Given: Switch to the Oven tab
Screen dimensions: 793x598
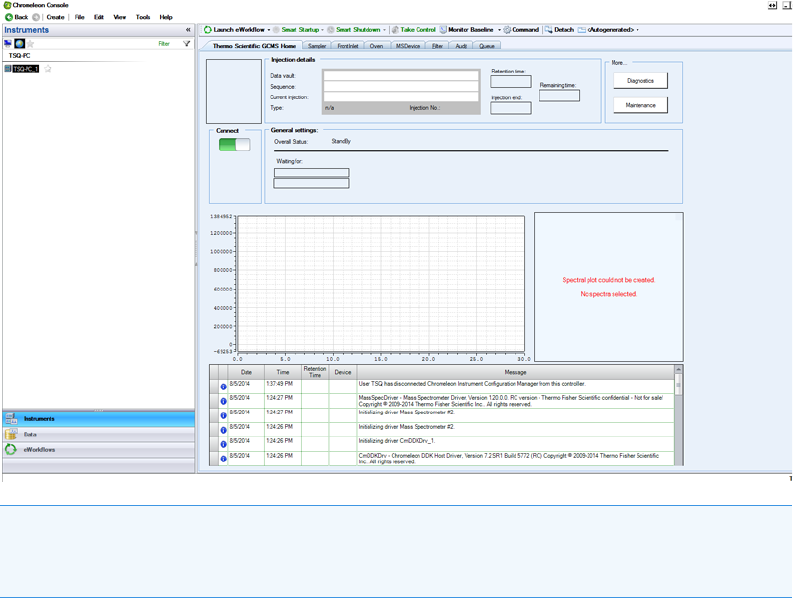Looking at the screenshot, I should coord(376,46).
